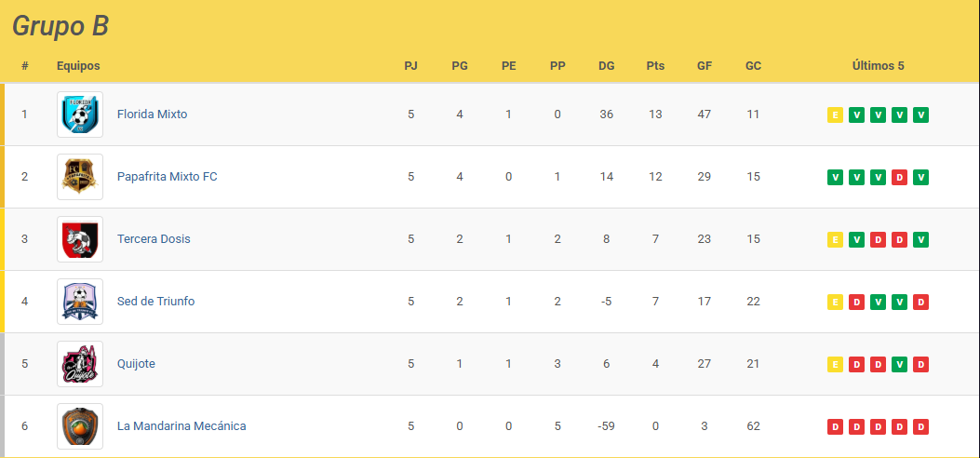
Task: Click the Pts column header
Action: click(655, 65)
